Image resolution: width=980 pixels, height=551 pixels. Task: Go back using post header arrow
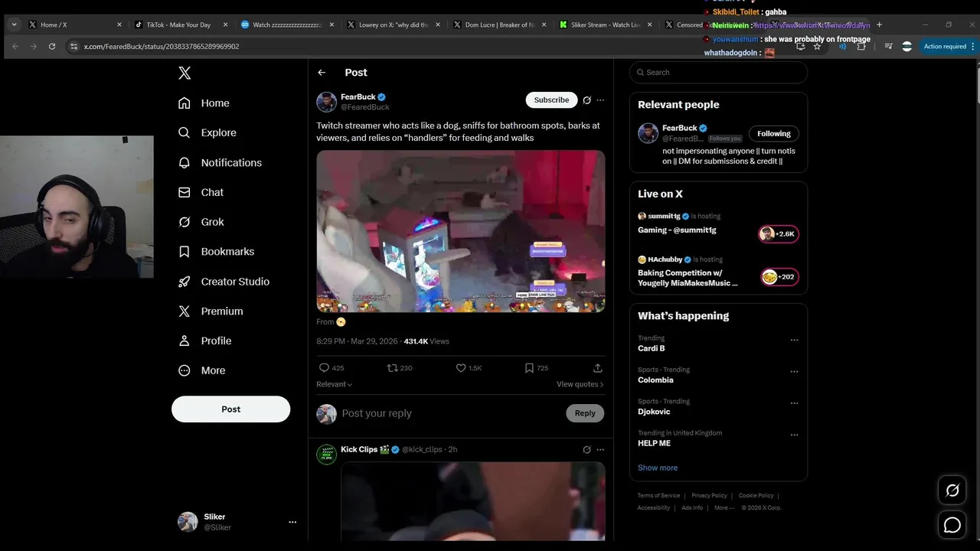click(322, 72)
